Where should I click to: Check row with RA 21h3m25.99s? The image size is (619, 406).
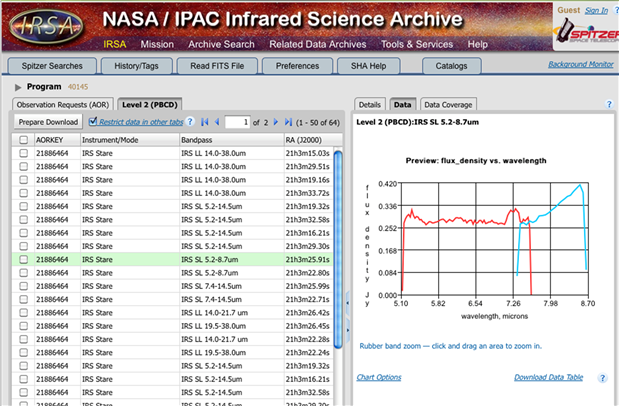[x=24, y=286]
